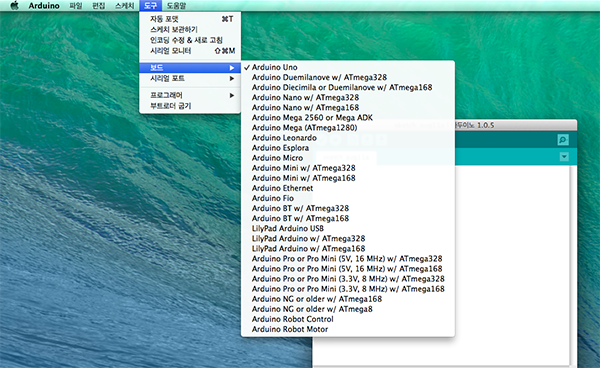Image resolution: width=600 pixels, height=368 pixels.
Task: Pick Arduino Fio board
Action: coord(348,198)
